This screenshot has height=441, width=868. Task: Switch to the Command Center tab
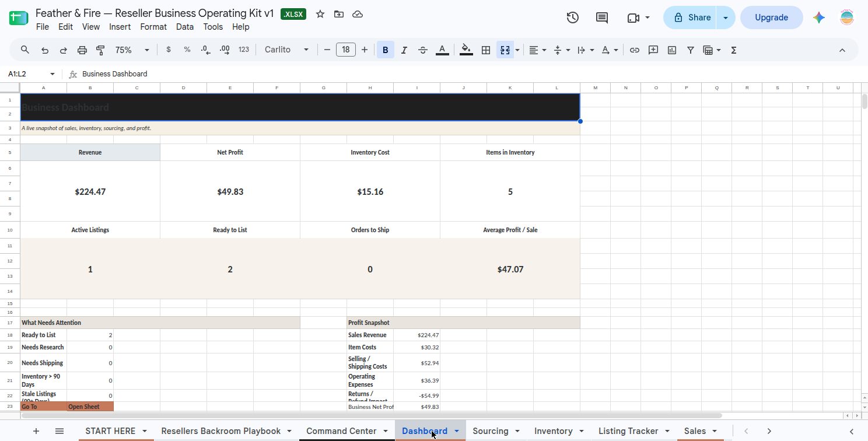341,431
